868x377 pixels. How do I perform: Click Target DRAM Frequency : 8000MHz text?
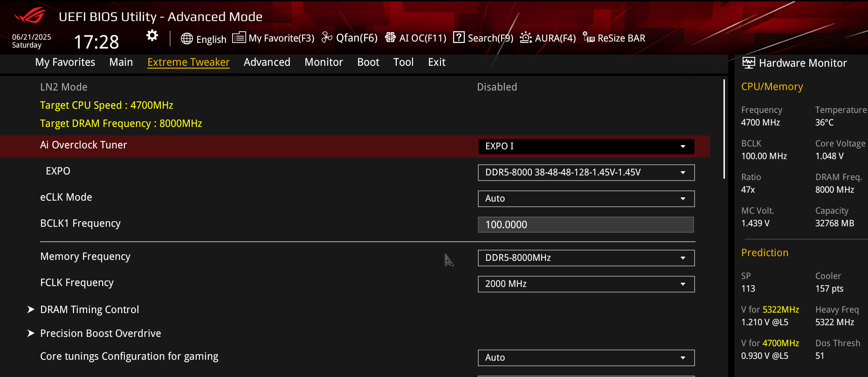(x=121, y=124)
